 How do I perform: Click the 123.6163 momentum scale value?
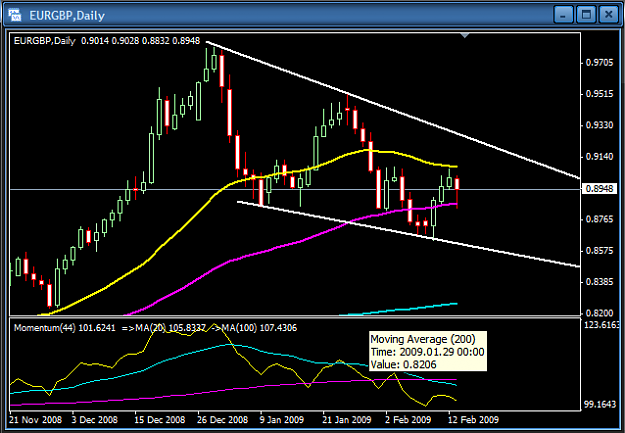[x=602, y=325]
